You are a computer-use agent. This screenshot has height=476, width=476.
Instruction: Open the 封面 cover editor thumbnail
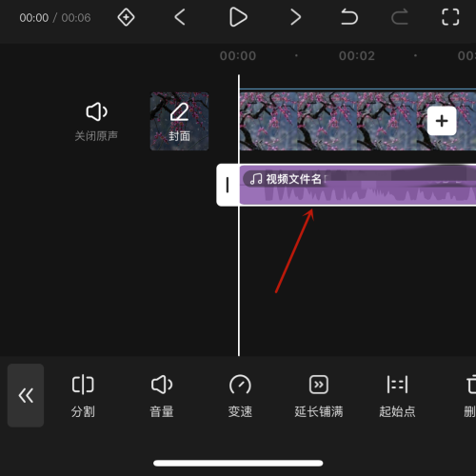coord(179,121)
